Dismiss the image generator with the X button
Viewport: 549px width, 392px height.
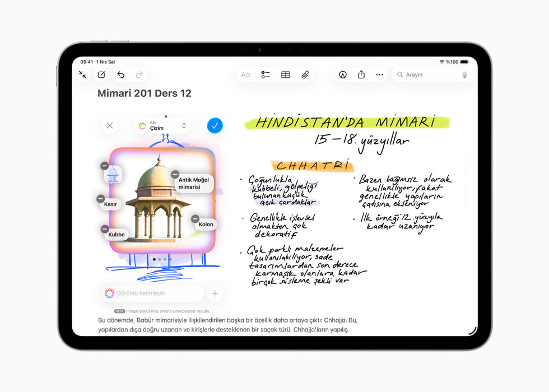[109, 125]
